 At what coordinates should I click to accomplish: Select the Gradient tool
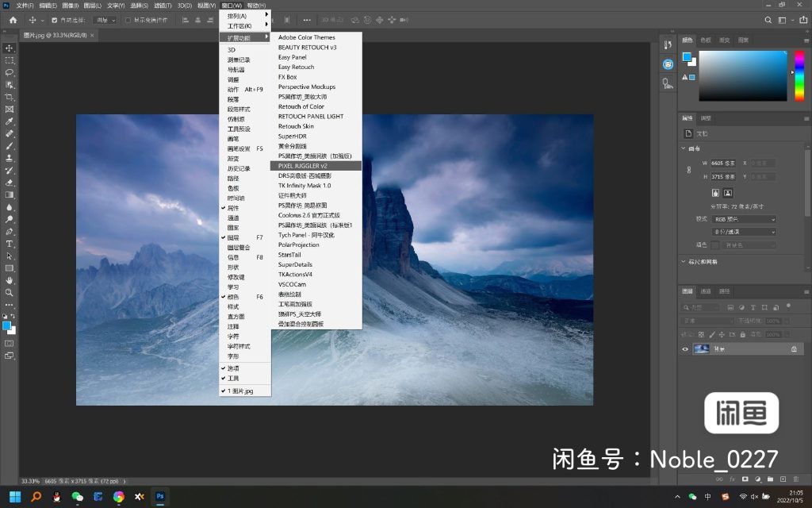10,195
